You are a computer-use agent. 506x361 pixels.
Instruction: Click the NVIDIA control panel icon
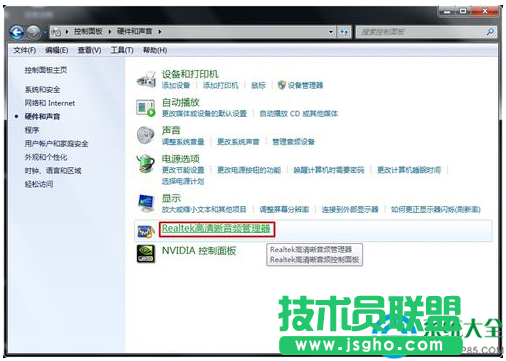click(x=146, y=254)
